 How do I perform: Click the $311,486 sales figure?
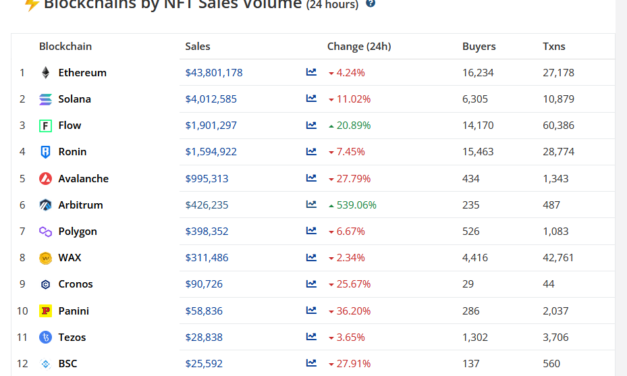[207, 258]
